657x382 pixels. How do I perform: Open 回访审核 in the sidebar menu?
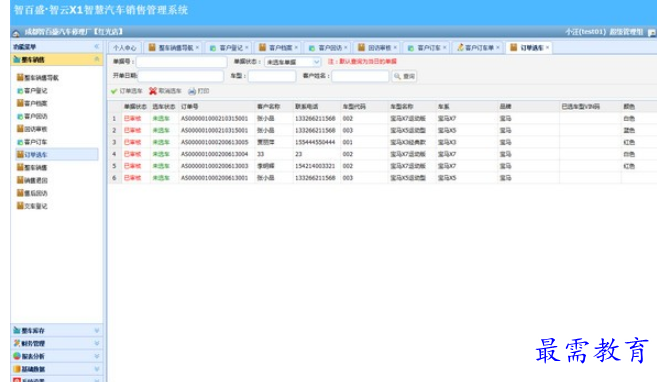coord(32,129)
